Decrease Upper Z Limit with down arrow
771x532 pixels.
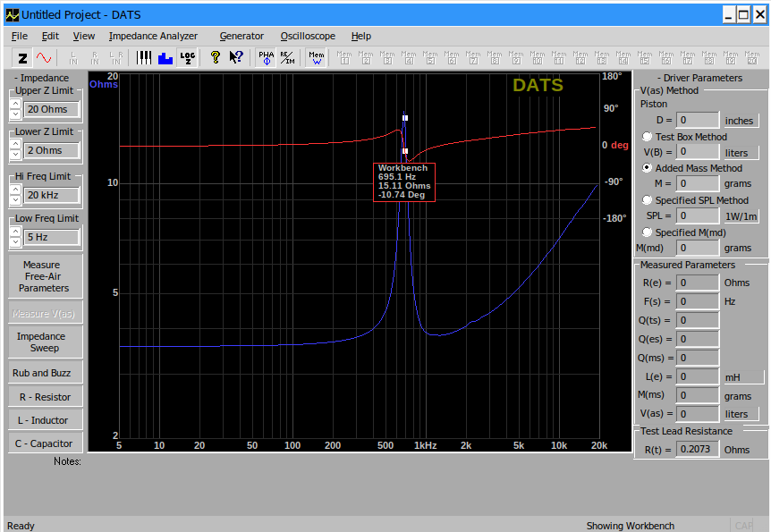[15, 114]
